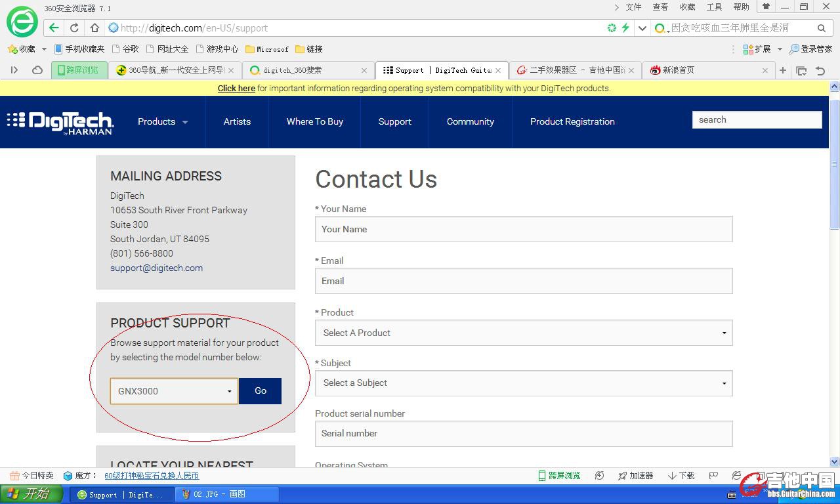840x504 pixels.
Task: Click the Email input field
Action: click(524, 281)
